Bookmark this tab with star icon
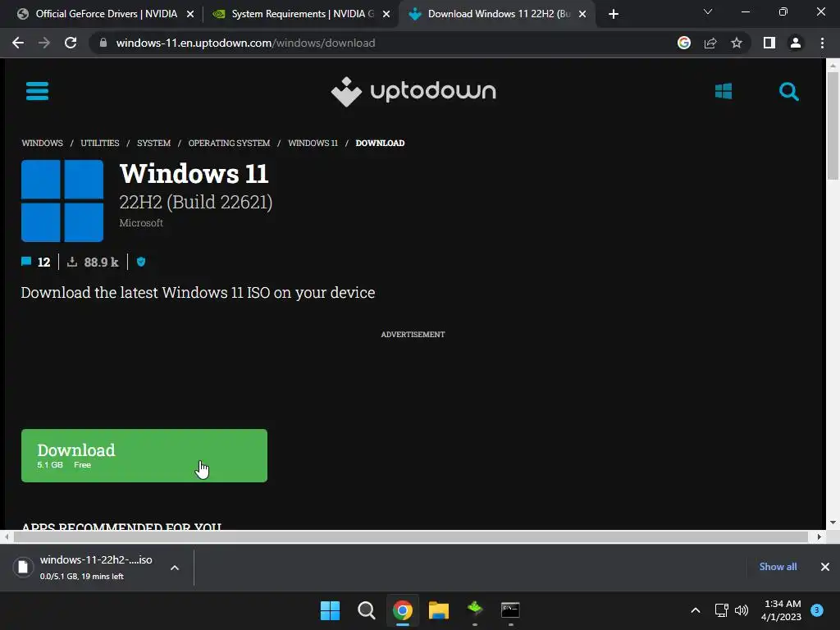The image size is (840, 630). (x=737, y=43)
